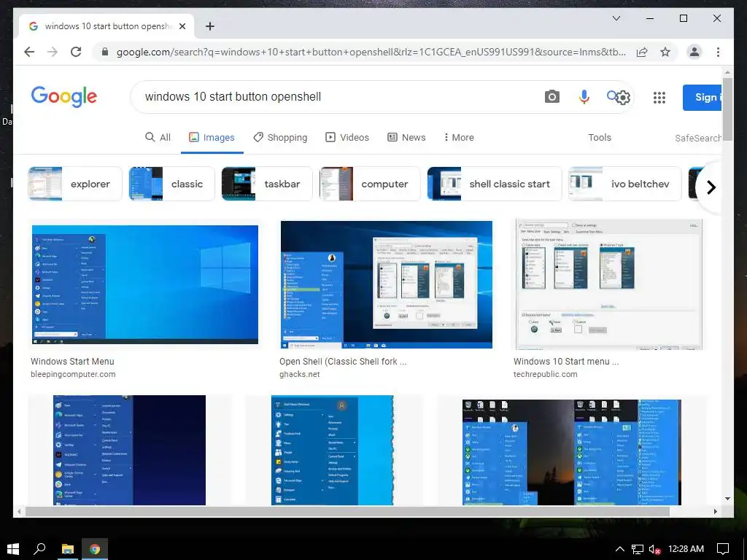Close the 'windows 10 start button' tab
Image resolution: width=747 pixels, height=560 pixels.
coord(182,26)
